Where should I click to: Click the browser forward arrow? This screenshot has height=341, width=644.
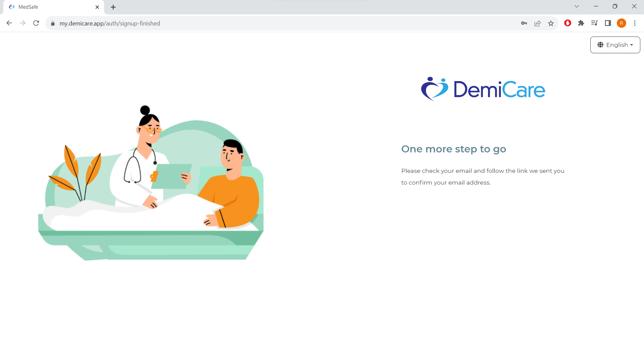point(23,23)
